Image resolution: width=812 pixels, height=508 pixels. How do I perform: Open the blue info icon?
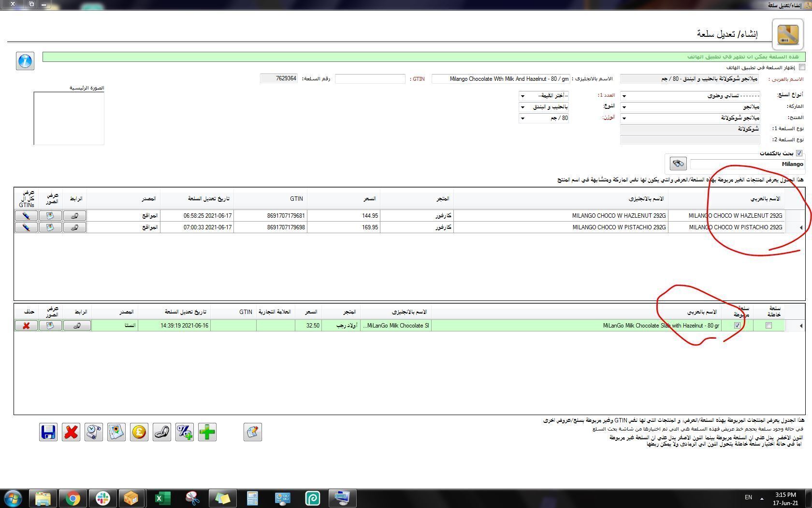tap(25, 61)
